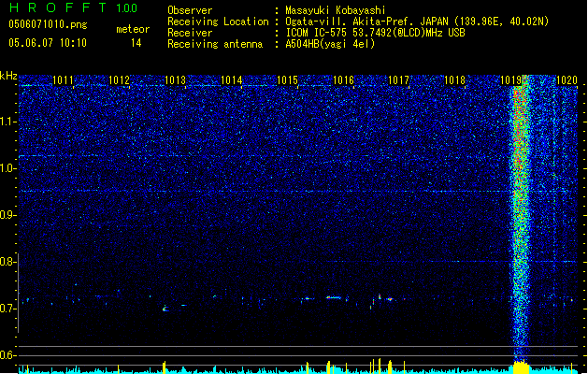Click the 1012 time marker
This screenshot has width=588, height=374.
119,80
